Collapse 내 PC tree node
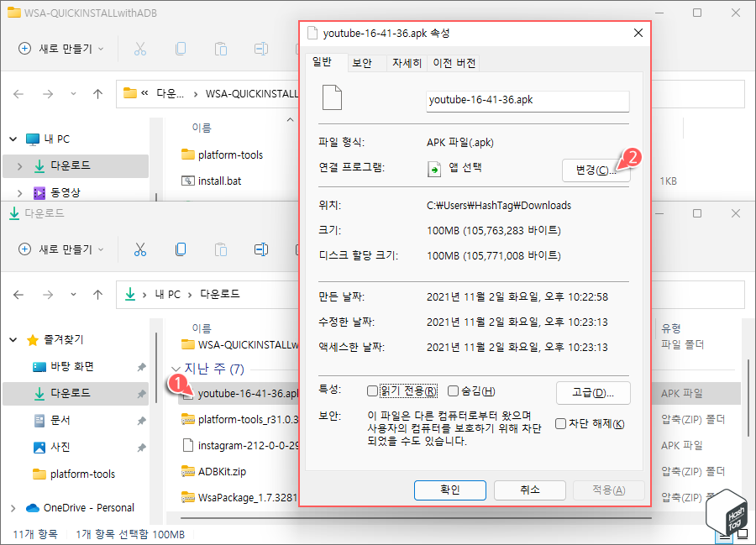This screenshot has height=545, width=756. (13, 139)
